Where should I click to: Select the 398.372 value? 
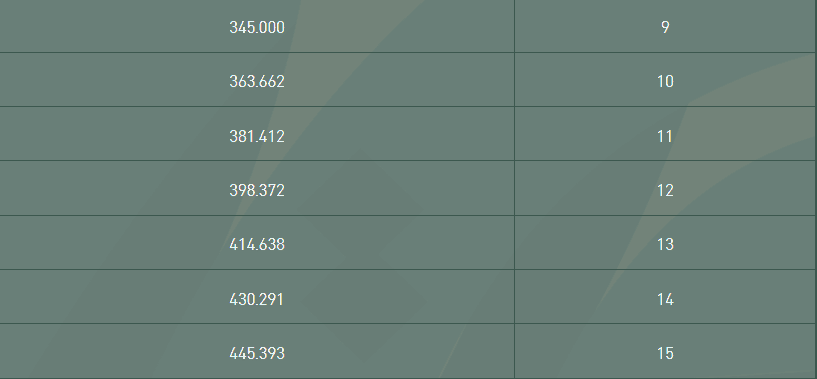[257, 190]
